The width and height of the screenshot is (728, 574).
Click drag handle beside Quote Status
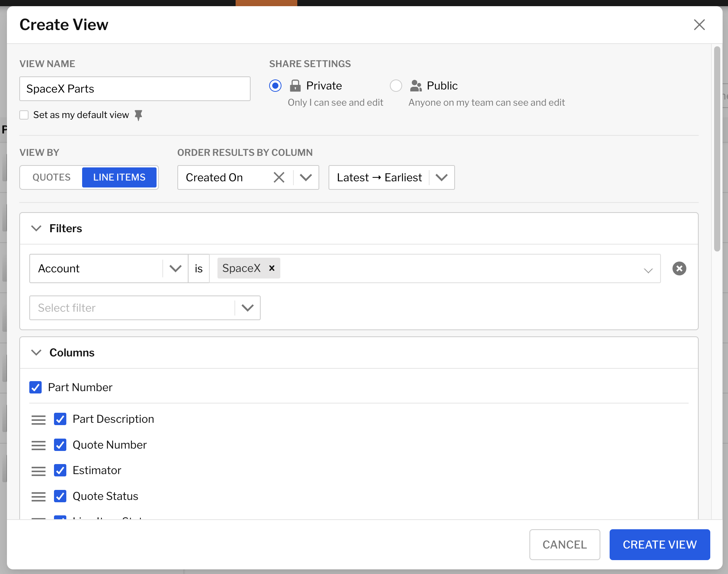point(39,496)
